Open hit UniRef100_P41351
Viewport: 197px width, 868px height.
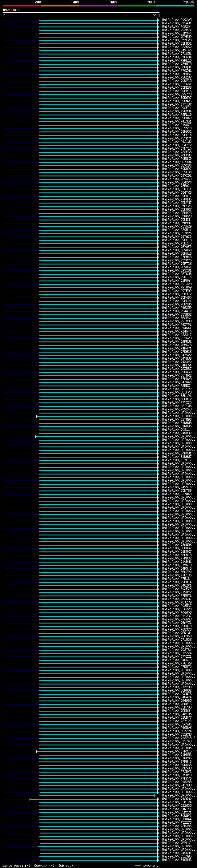click(176, 121)
